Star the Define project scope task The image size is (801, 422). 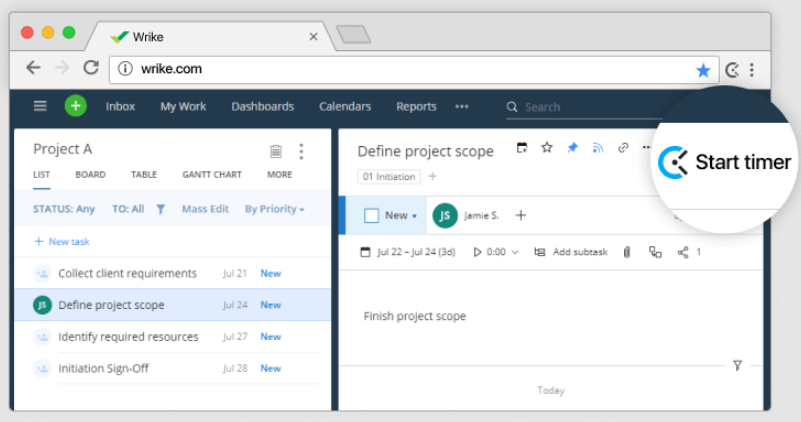(x=547, y=148)
